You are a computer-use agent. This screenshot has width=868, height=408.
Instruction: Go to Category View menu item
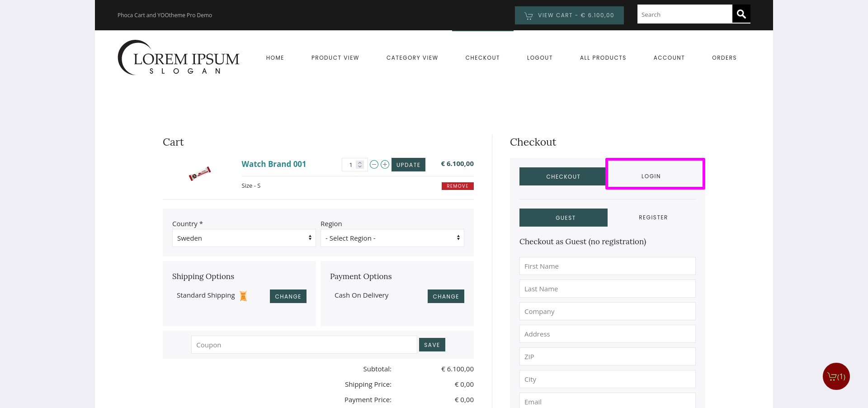point(412,58)
